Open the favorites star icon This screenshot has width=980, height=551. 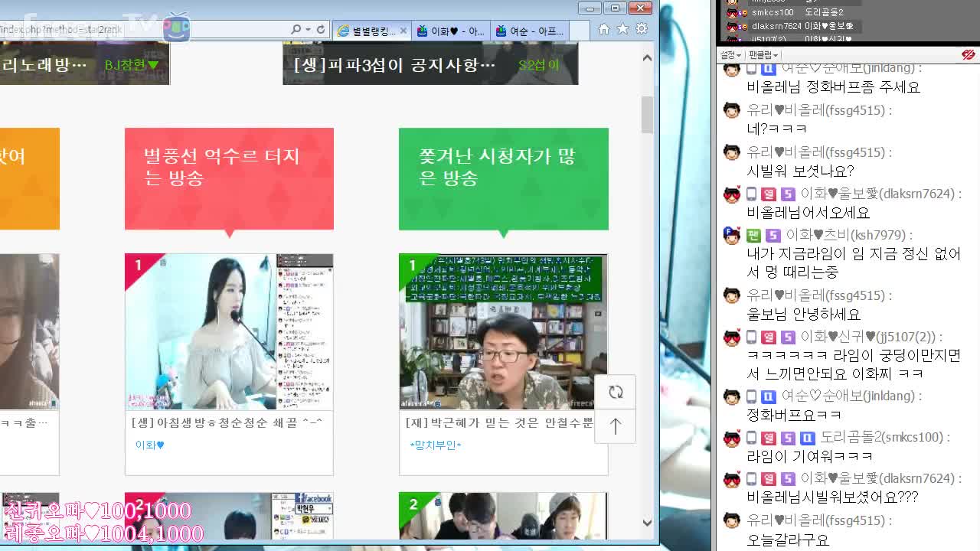[622, 29]
